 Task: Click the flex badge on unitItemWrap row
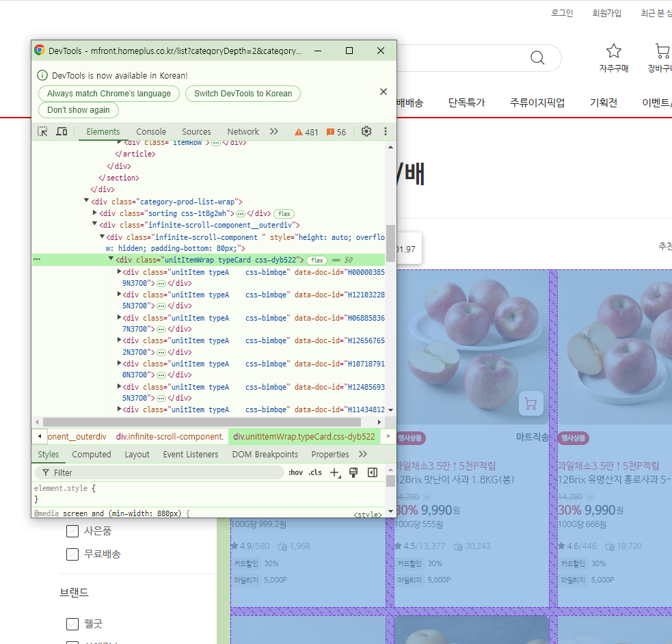[x=317, y=260]
